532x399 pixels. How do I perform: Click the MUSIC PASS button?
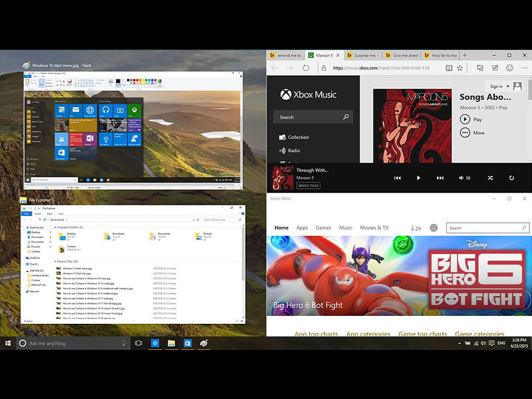(309, 186)
